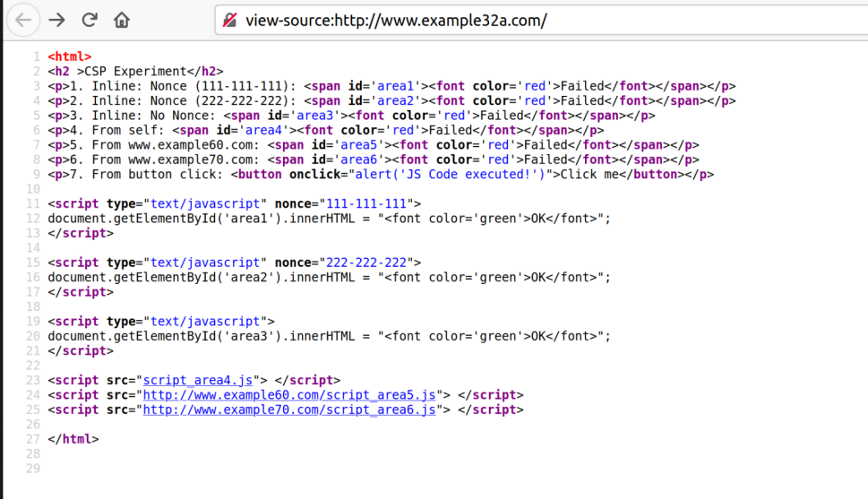Click nonce value "222-222-222" in script tag
Viewport: 868px width, 500px height.
click(365, 263)
